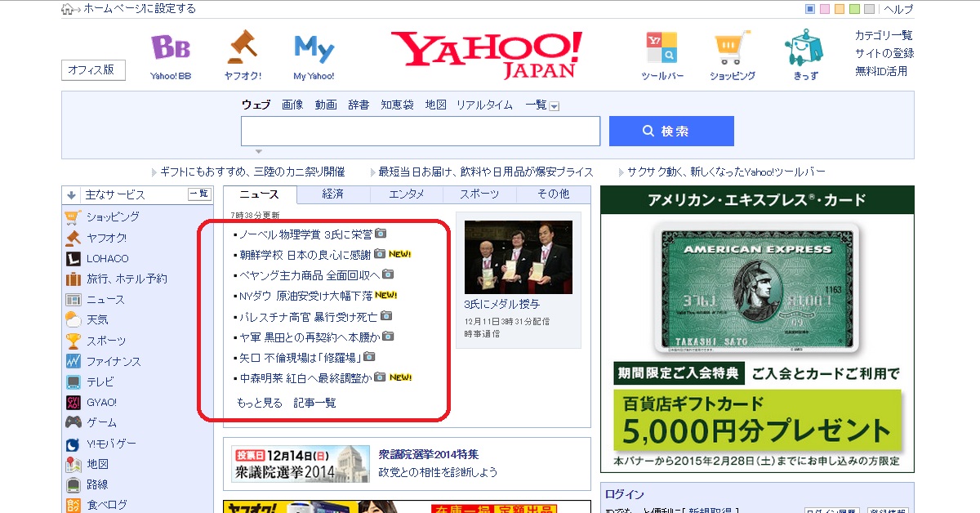Open promo ギフトにもおすすめ、三陸のカニ祭り開催

tap(252, 172)
